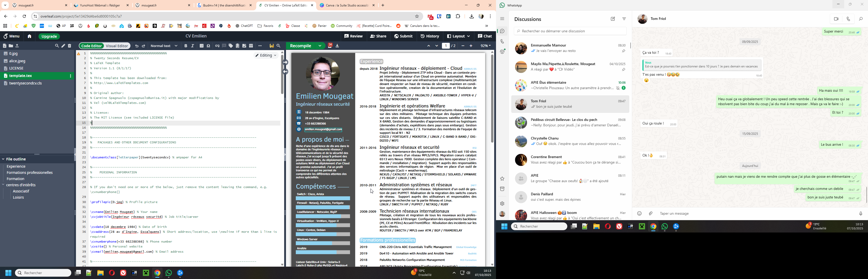Download the PDF with the download icon

point(337,46)
